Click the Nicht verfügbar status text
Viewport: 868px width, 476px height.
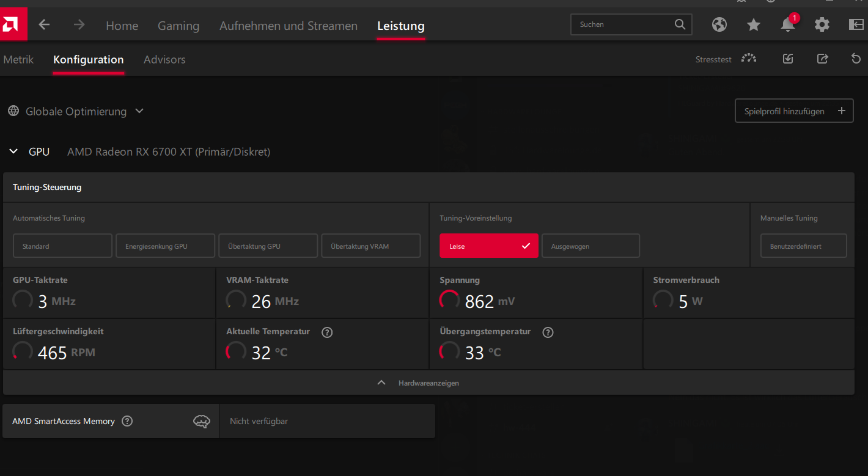pyautogui.click(x=259, y=421)
